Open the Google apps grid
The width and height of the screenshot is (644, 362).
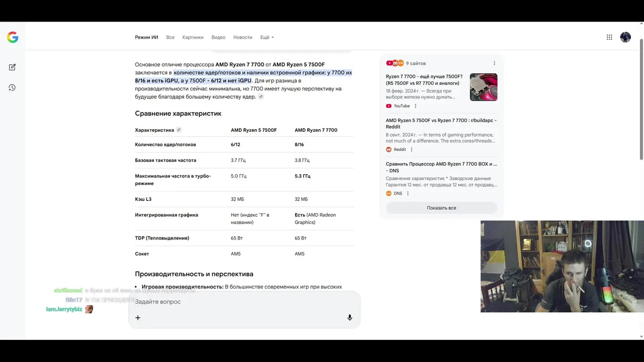(x=609, y=37)
